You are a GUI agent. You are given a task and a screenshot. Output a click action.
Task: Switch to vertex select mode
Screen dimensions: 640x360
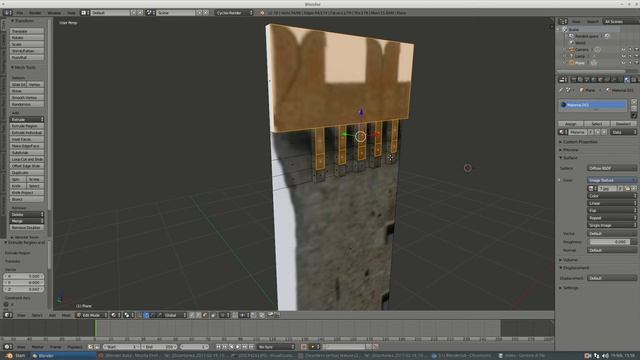[x=191, y=315]
